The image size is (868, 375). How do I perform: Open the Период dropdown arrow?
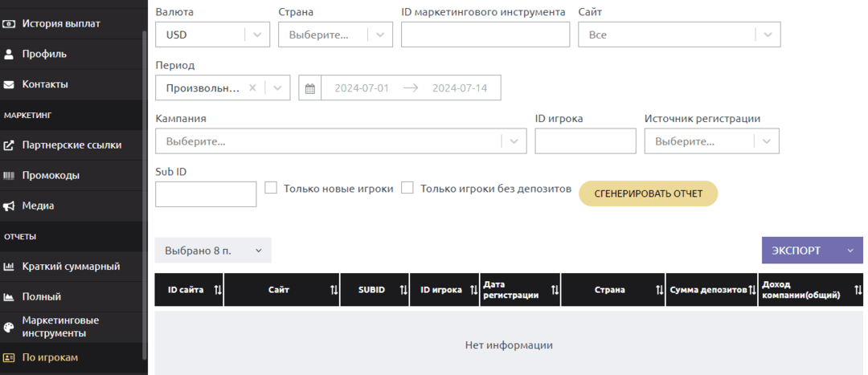pos(278,88)
